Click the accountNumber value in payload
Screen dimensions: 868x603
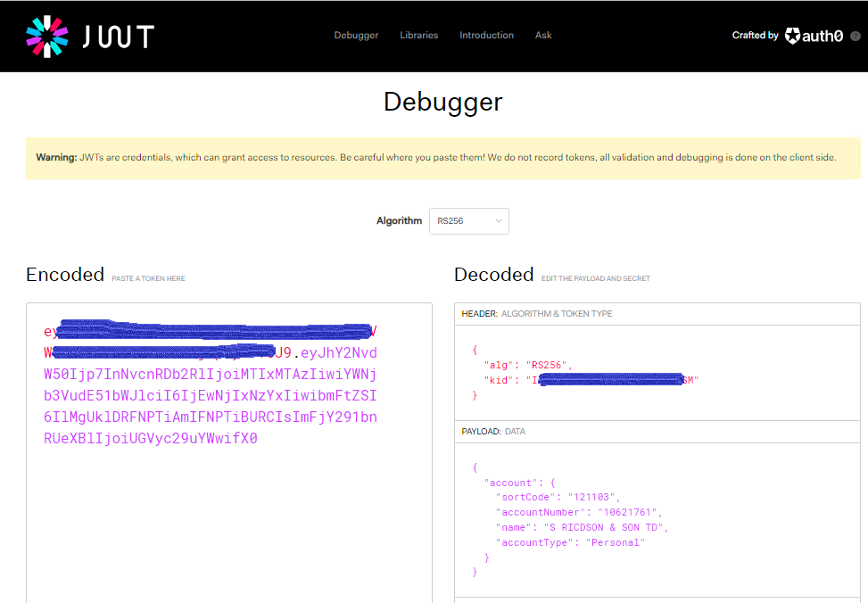pyautogui.click(x=628, y=512)
